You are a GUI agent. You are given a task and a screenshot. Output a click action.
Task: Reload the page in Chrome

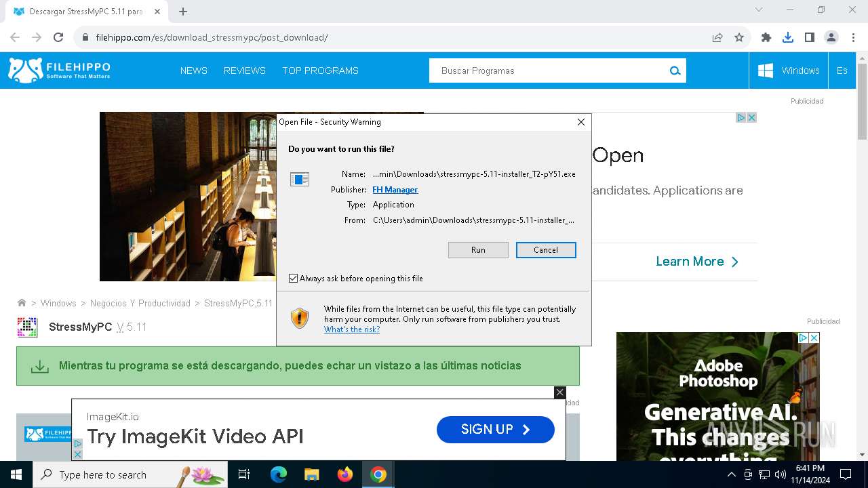[58, 37]
